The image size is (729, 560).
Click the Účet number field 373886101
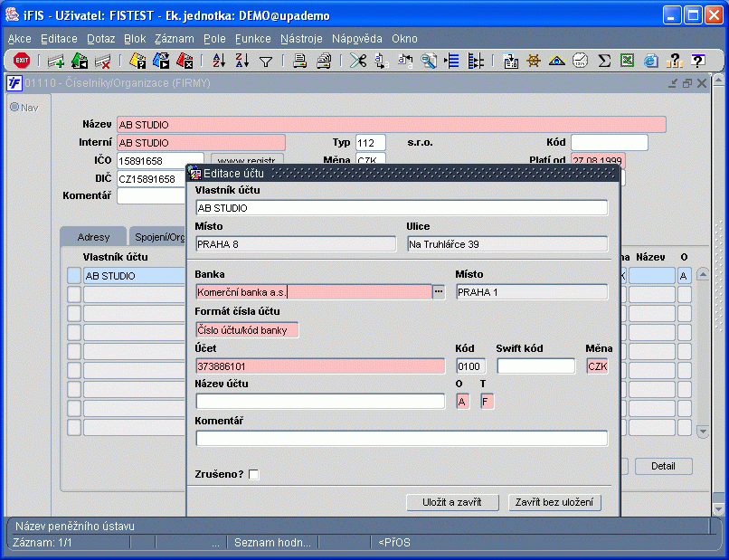(x=320, y=366)
